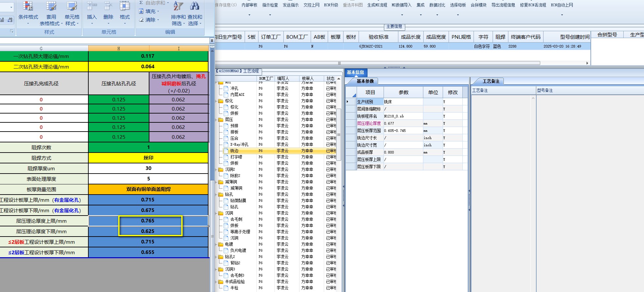This screenshot has height=292, width=644.
Task: Click the process tree vertical scrollbar thumb
Action: pyautogui.click(x=339, y=135)
